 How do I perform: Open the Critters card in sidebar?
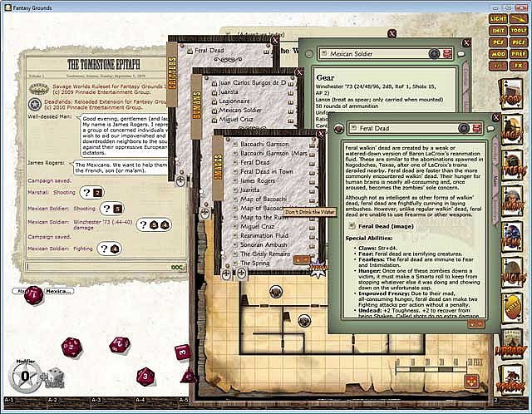click(512, 166)
